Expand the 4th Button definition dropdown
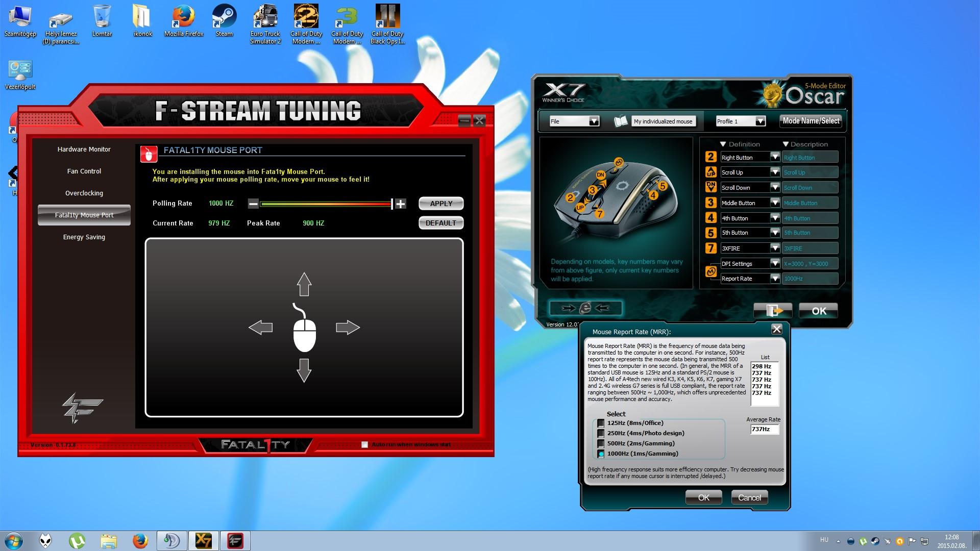The height and width of the screenshot is (551, 980). (x=775, y=218)
